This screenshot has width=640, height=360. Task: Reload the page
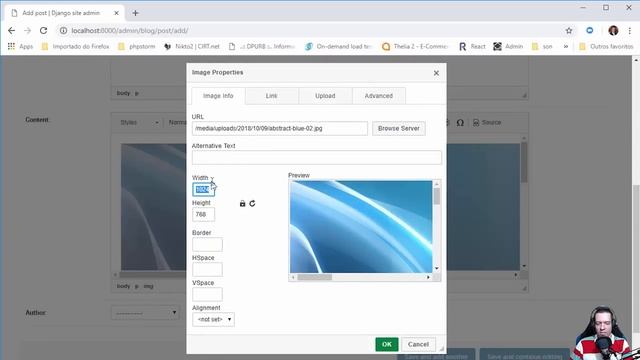tap(43, 31)
